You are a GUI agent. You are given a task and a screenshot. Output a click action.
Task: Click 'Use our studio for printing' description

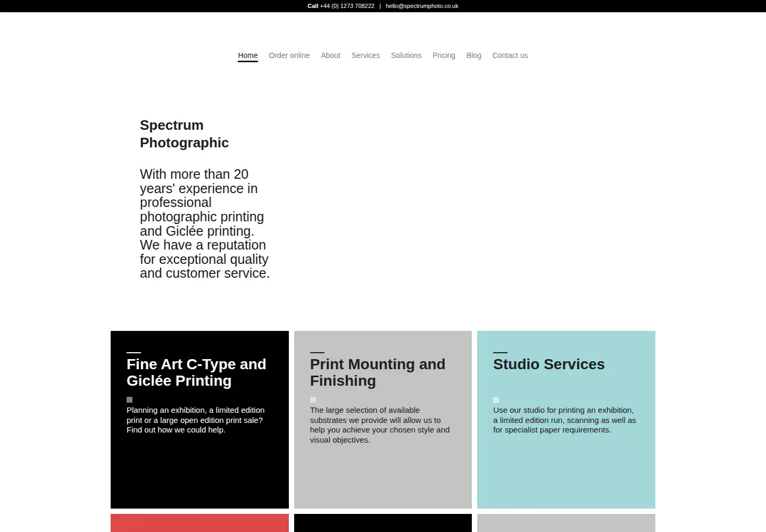pyautogui.click(x=564, y=420)
